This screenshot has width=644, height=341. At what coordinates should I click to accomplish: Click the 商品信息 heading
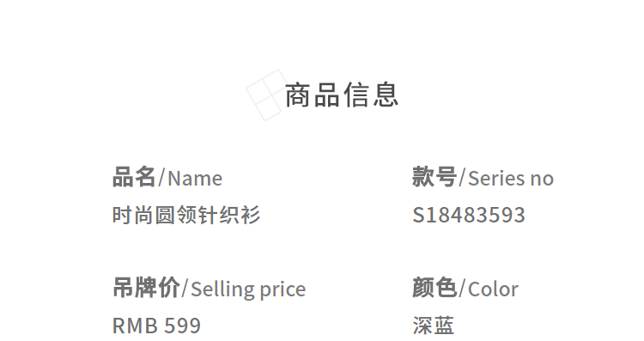pos(342,94)
